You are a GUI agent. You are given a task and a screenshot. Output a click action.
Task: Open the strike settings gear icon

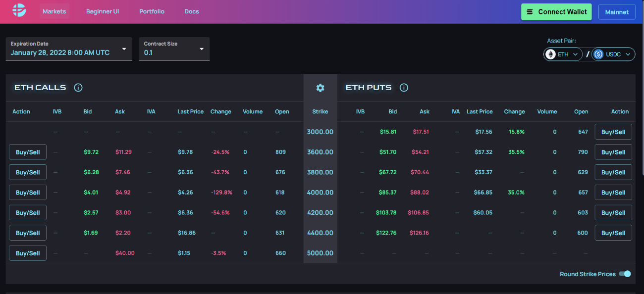320,88
